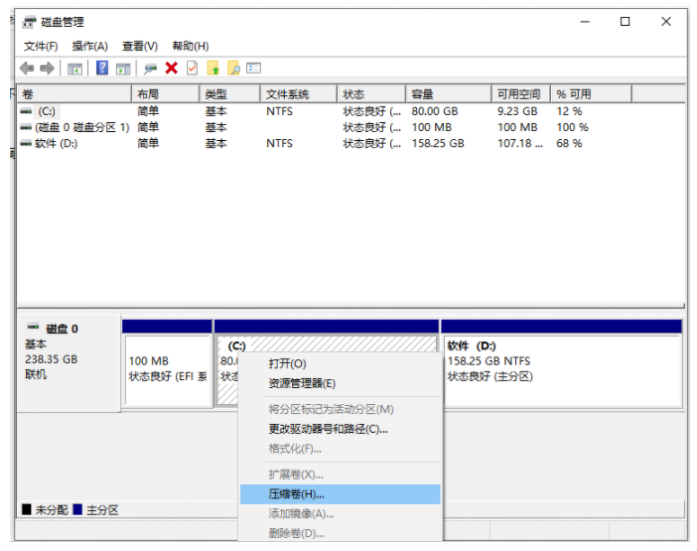Image resolution: width=697 pixels, height=551 pixels.
Task: Click the connect/refresh disk toolbar icon
Action: [150, 68]
